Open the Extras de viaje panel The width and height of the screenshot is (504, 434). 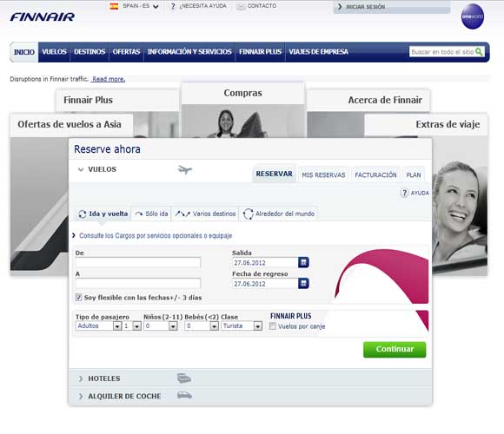[426, 124]
